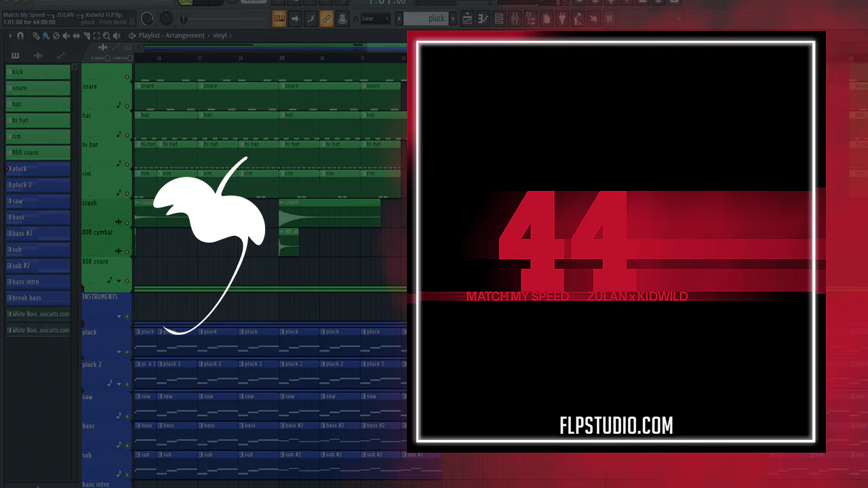The image size is (868, 488).
Task: Toggle the typing keyboard to piano icon
Action: point(279,19)
